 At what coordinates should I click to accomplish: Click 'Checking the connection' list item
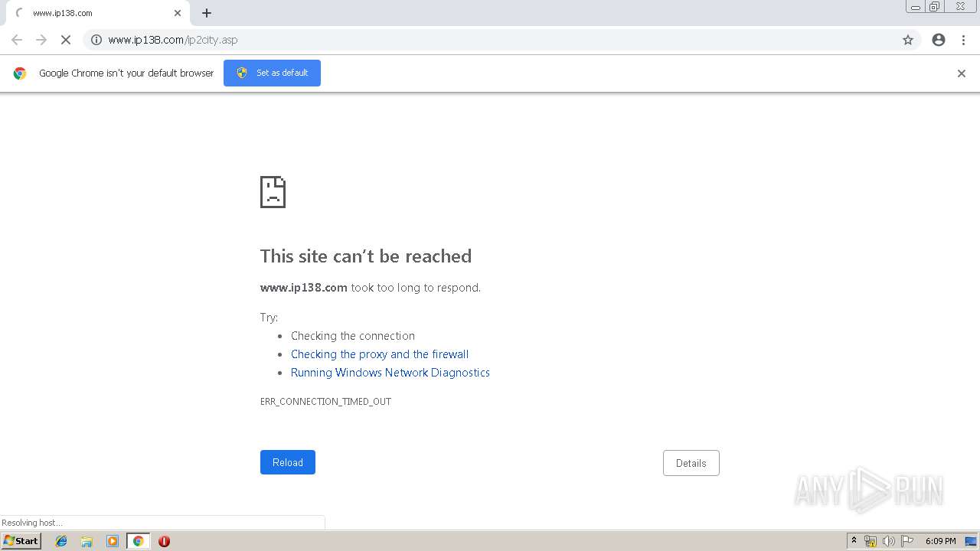tap(353, 336)
